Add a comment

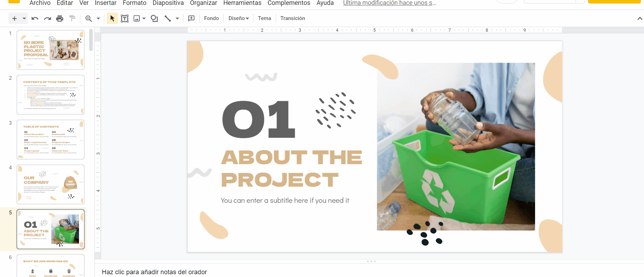coord(191,18)
